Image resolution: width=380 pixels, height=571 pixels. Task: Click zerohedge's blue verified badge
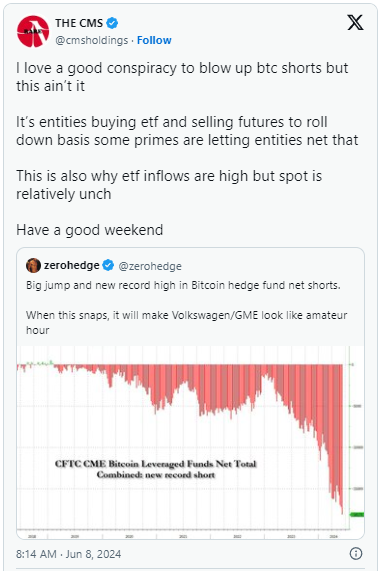pos(108,265)
